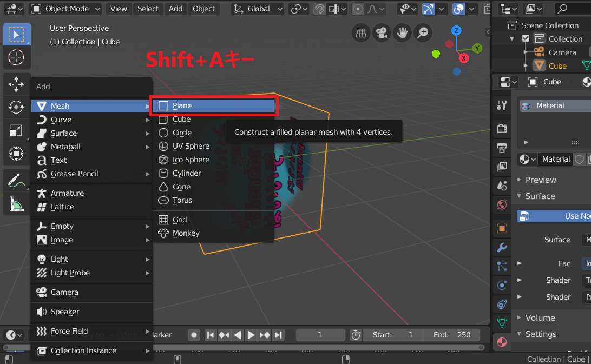Toggle the Use Nodes button

(x=554, y=216)
